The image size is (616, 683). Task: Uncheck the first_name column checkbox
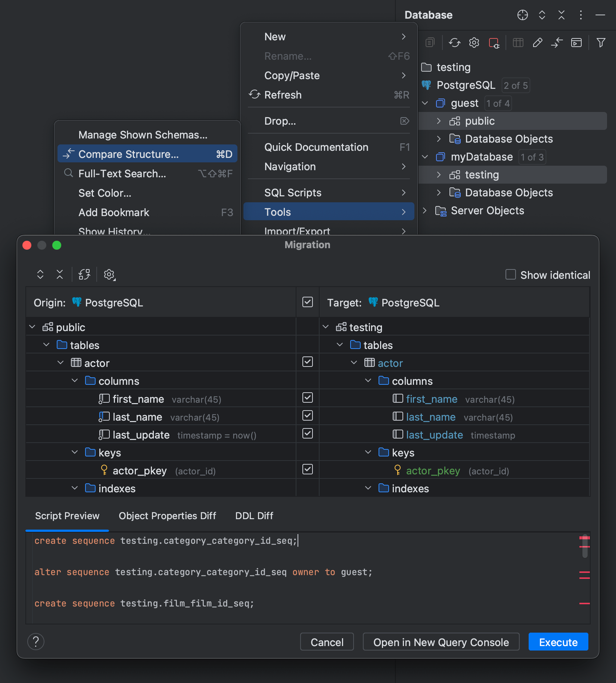point(307,398)
